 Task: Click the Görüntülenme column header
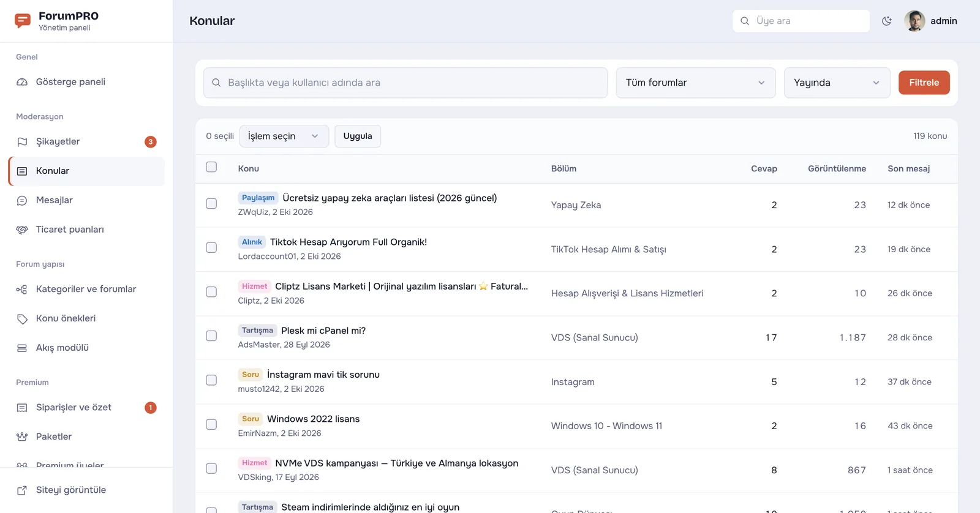click(837, 169)
